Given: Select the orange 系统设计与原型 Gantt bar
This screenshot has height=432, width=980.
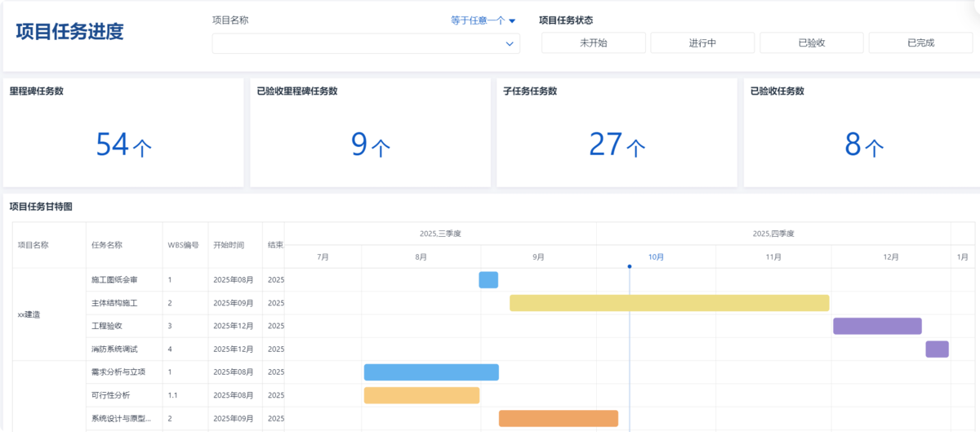Looking at the screenshot, I should point(559,418).
